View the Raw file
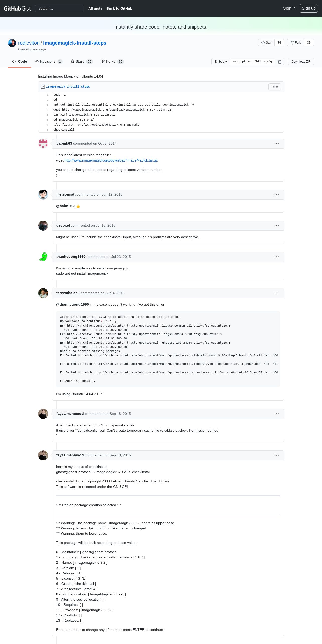 (x=275, y=87)
